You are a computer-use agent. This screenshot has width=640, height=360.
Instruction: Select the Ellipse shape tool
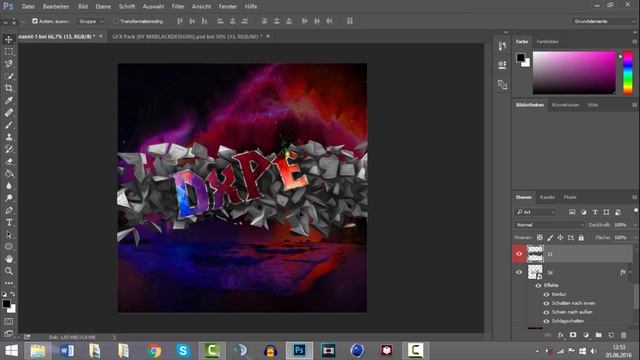tap(9, 247)
